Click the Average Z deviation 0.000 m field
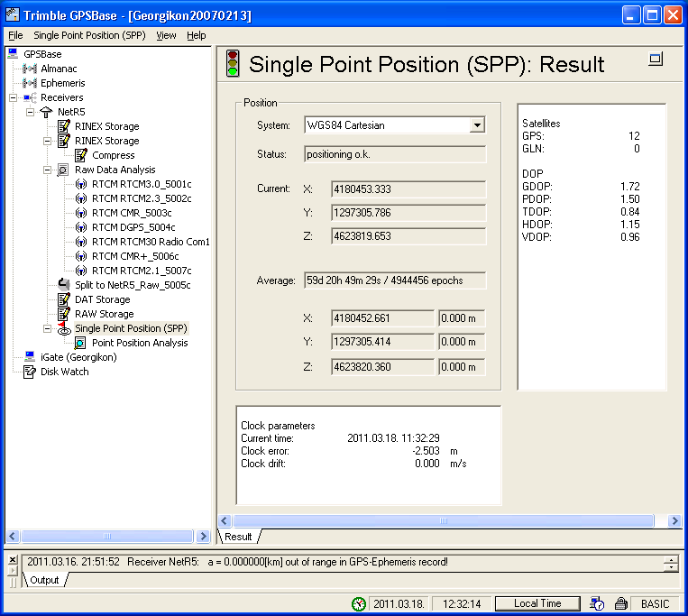 (462, 367)
